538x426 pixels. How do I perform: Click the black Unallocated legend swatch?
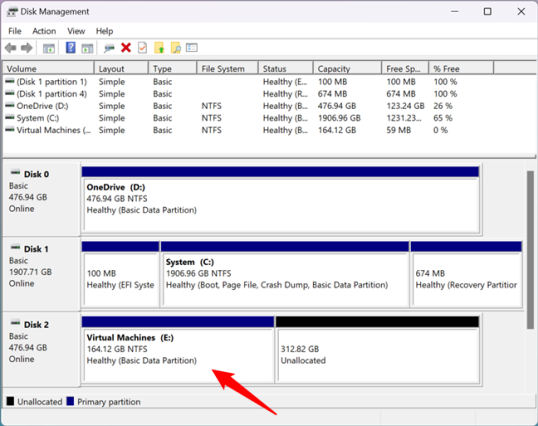(10, 401)
